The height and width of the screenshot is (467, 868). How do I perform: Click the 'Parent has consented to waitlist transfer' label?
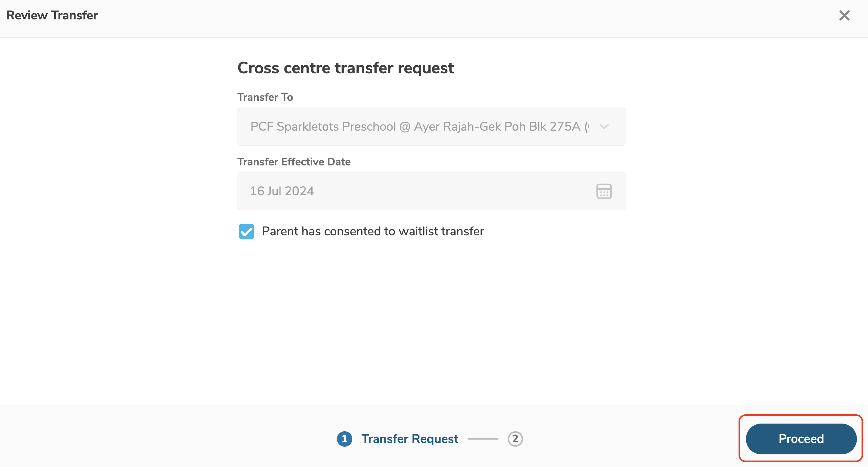coord(373,231)
